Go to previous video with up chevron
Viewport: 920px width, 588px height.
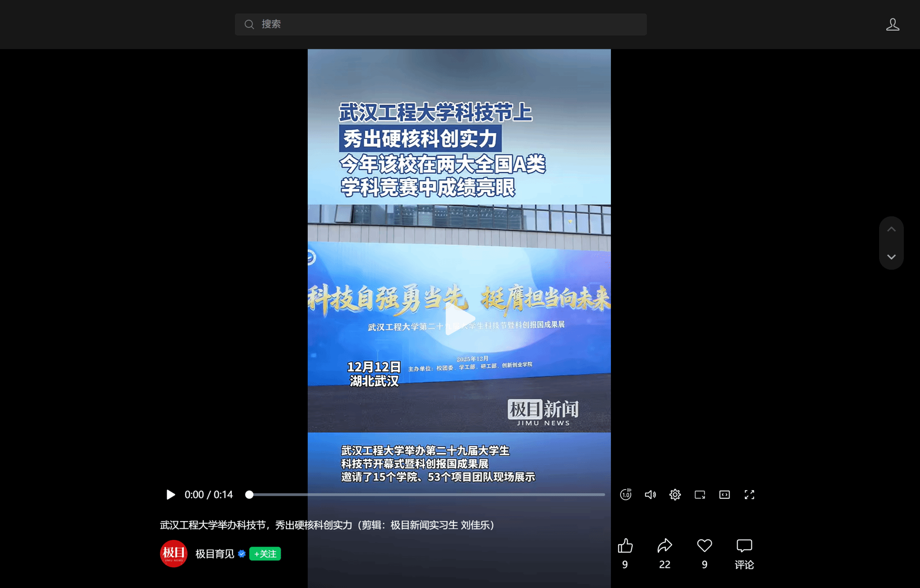point(891,230)
